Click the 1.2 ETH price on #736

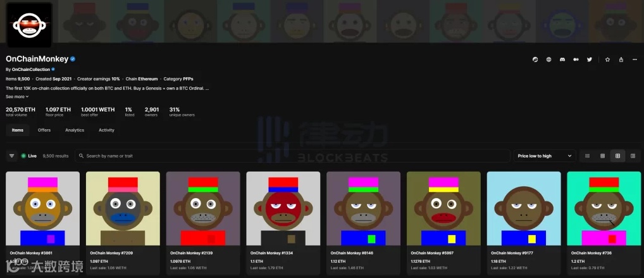coord(578,261)
